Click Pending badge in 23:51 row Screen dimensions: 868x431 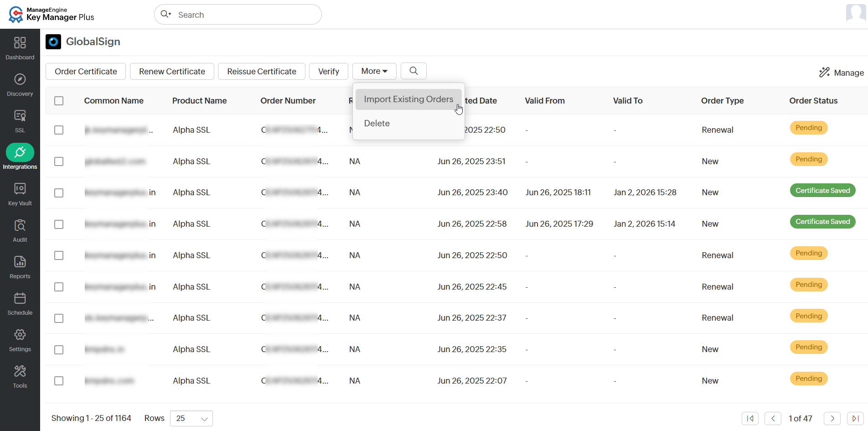coord(809,159)
